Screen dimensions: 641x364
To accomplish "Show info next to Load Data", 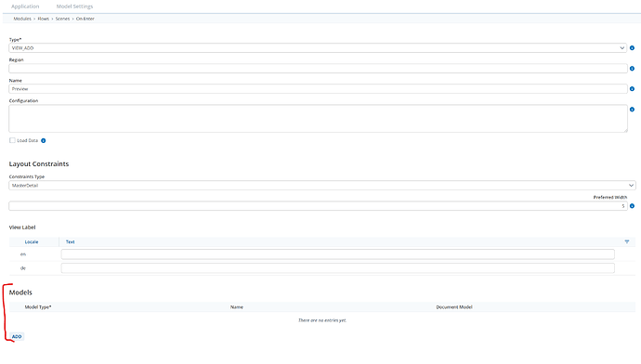I will [x=44, y=140].
